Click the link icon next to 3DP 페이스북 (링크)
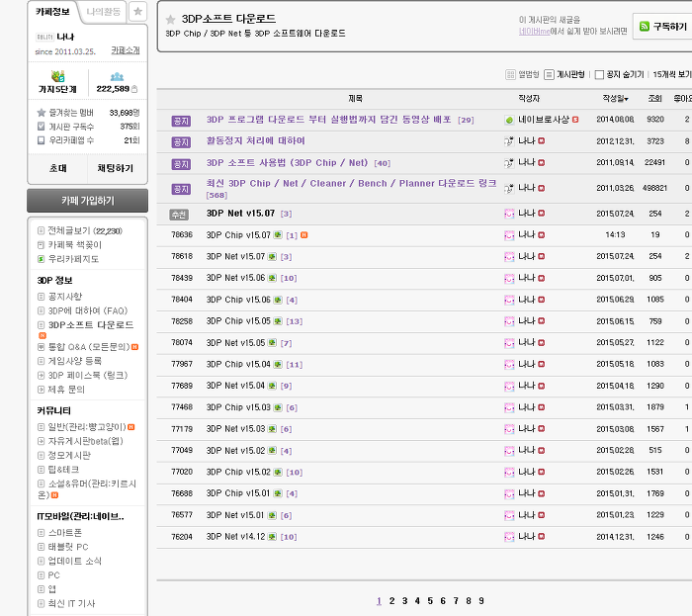Viewport: 692px width, 616px height. 42,376
